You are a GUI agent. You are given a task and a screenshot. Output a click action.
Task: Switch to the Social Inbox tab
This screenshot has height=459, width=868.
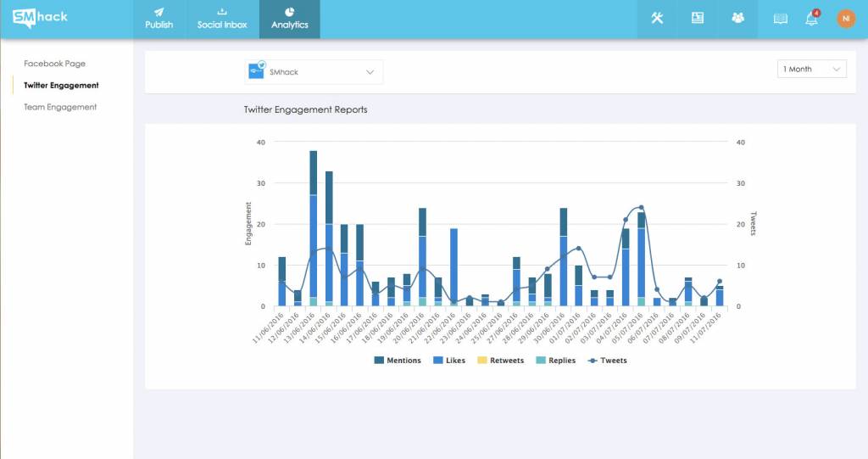pos(222,19)
